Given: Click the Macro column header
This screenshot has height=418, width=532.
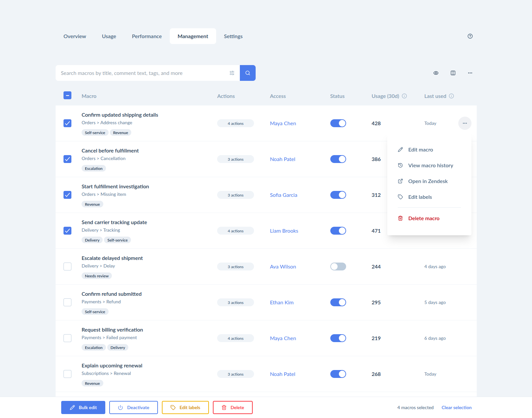Looking at the screenshot, I should tap(89, 96).
